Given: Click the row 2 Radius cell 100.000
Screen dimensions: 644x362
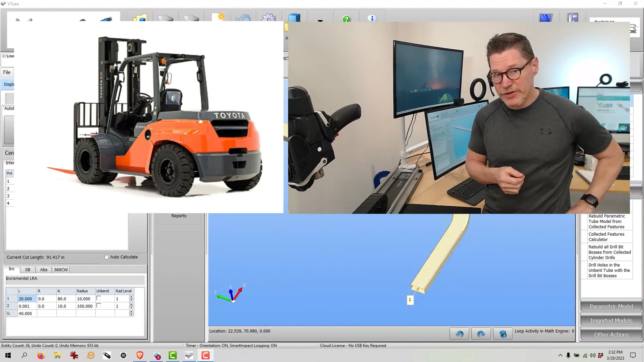Looking at the screenshot, I should tap(85, 306).
